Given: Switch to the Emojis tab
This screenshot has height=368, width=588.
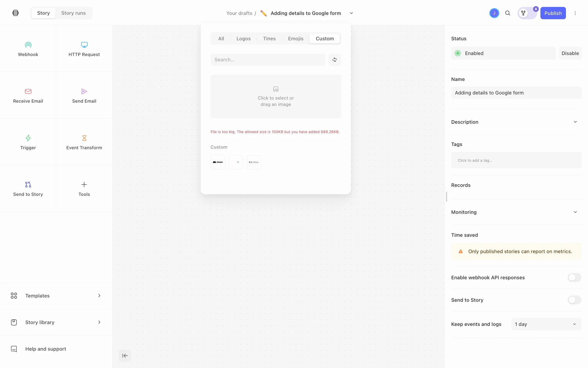Looking at the screenshot, I should coord(296,39).
